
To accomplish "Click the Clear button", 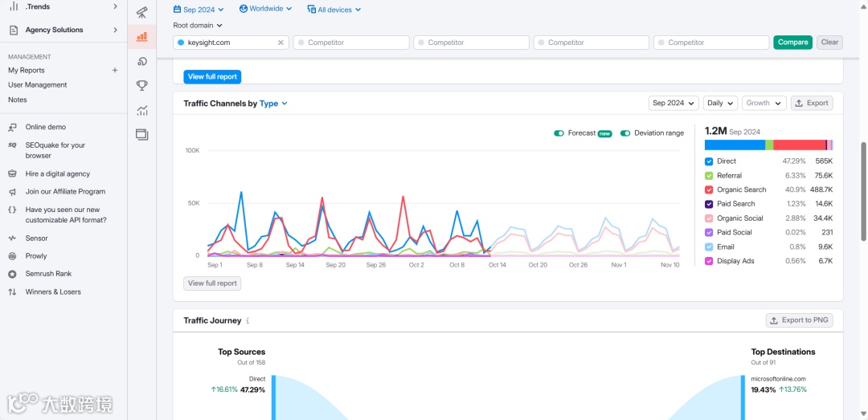I will pyautogui.click(x=829, y=43).
